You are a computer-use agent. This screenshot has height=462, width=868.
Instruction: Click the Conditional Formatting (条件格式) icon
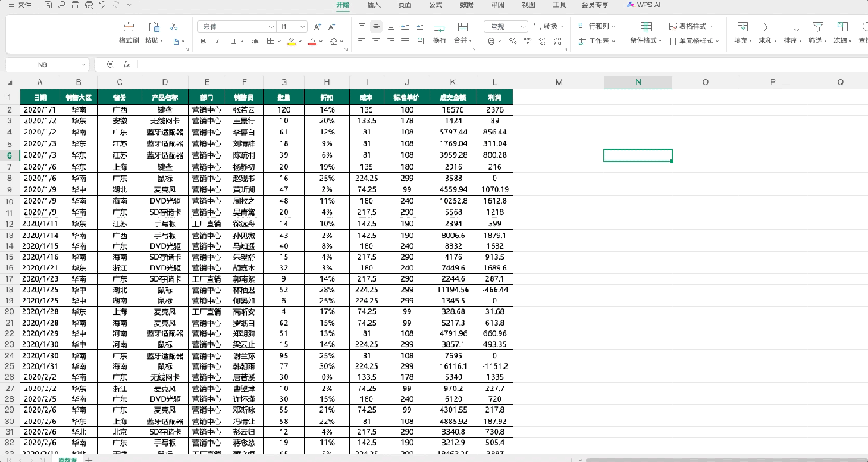646,27
